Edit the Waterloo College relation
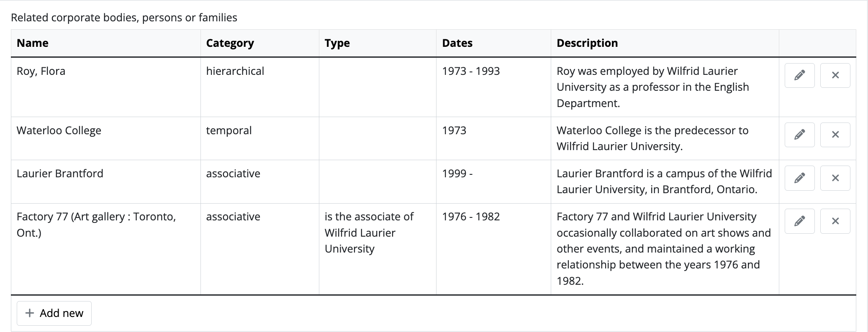868x332 pixels. click(x=799, y=135)
